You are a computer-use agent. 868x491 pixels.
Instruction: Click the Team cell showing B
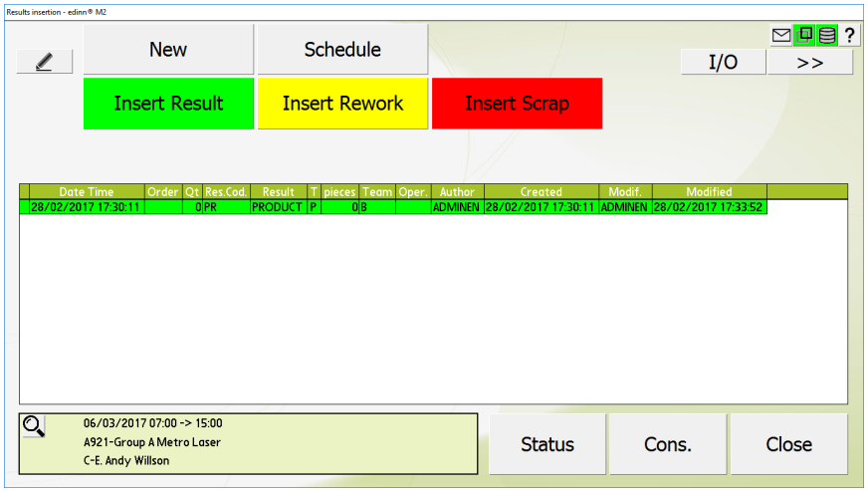(377, 207)
